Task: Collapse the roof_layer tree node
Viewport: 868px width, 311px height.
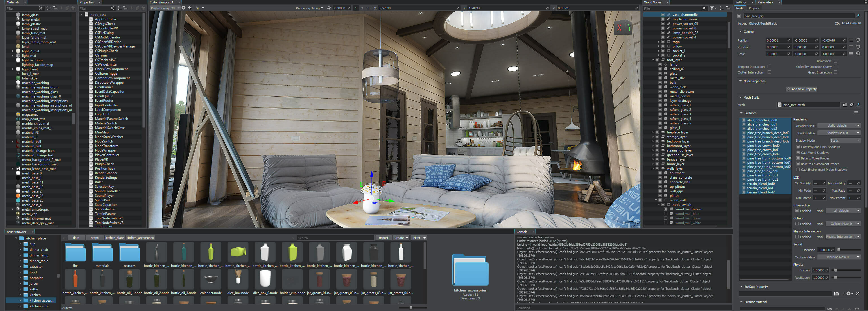Action: point(653,60)
